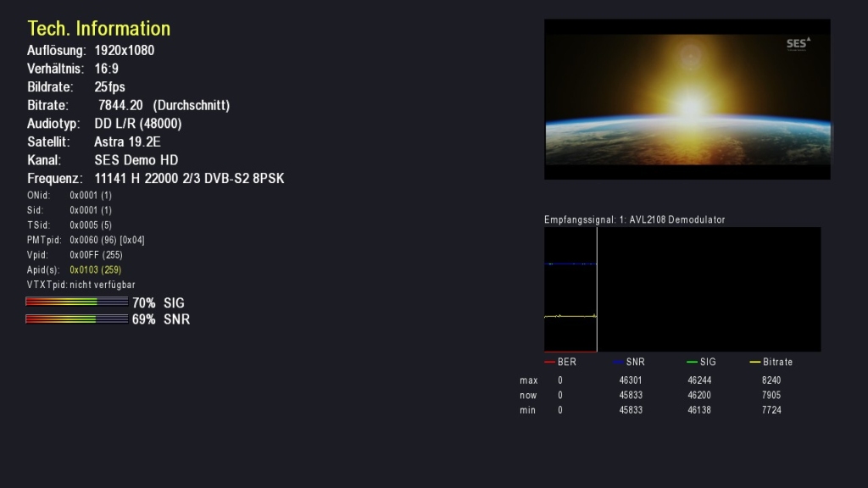The width and height of the screenshot is (868, 488).
Task: Click the 70% SIG percentage
Action: [x=144, y=302]
